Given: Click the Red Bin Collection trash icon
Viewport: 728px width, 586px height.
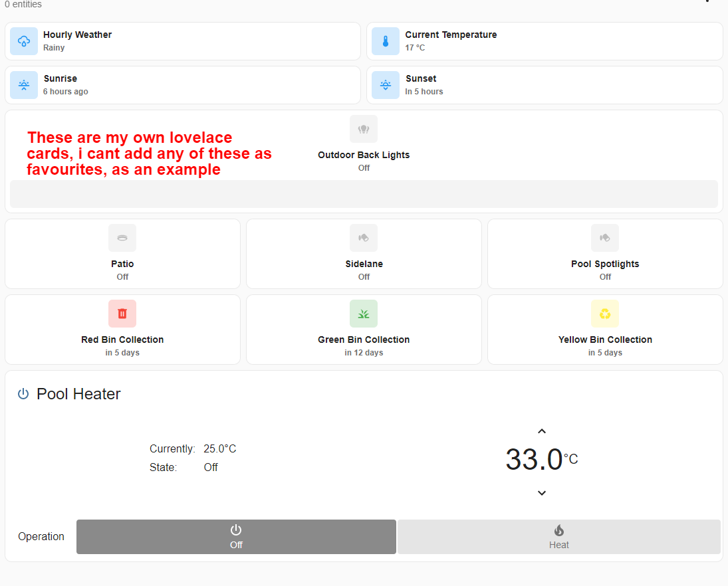Looking at the screenshot, I should tap(122, 314).
